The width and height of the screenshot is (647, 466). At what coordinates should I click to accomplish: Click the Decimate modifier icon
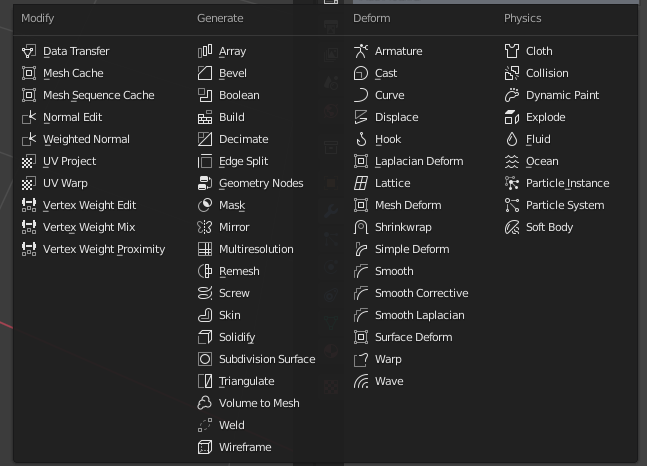click(205, 139)
